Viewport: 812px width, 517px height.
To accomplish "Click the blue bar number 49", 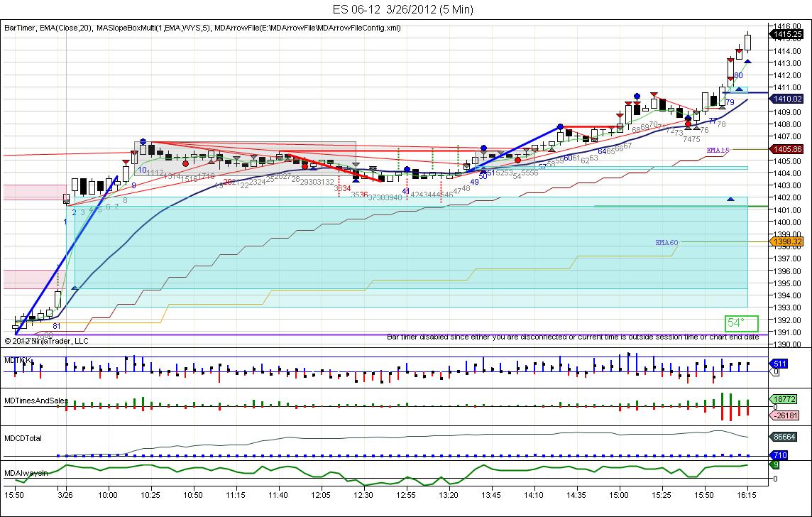I will pos(474,183).
